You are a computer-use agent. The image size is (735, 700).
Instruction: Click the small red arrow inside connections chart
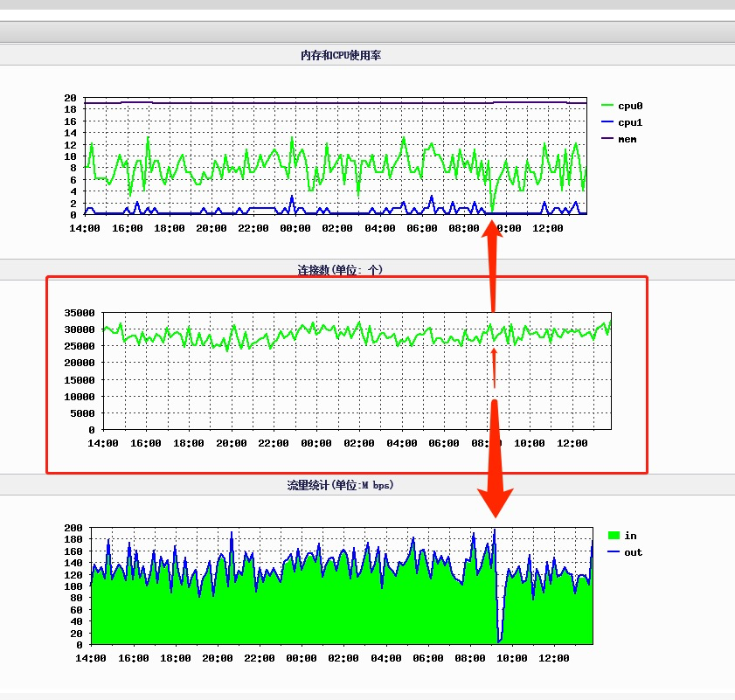(x=494, y=368)
